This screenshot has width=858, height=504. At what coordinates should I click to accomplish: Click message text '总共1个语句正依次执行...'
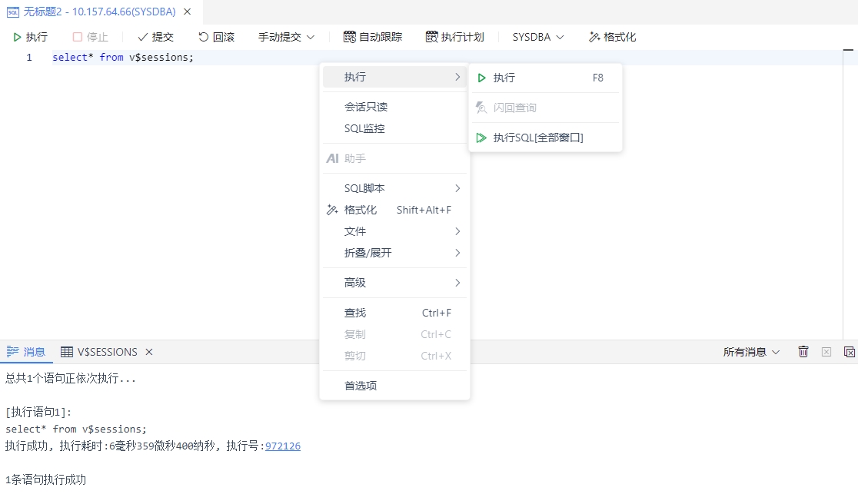[x=71, y=379]
